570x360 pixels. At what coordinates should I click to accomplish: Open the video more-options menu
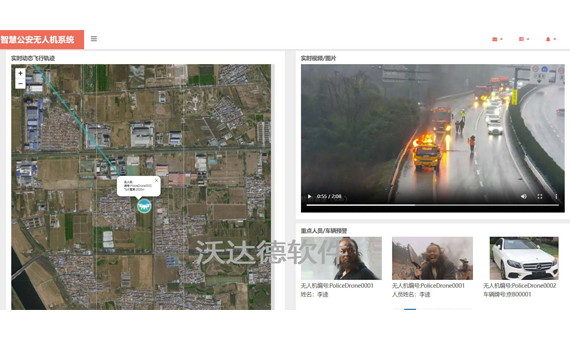(556, 196)
